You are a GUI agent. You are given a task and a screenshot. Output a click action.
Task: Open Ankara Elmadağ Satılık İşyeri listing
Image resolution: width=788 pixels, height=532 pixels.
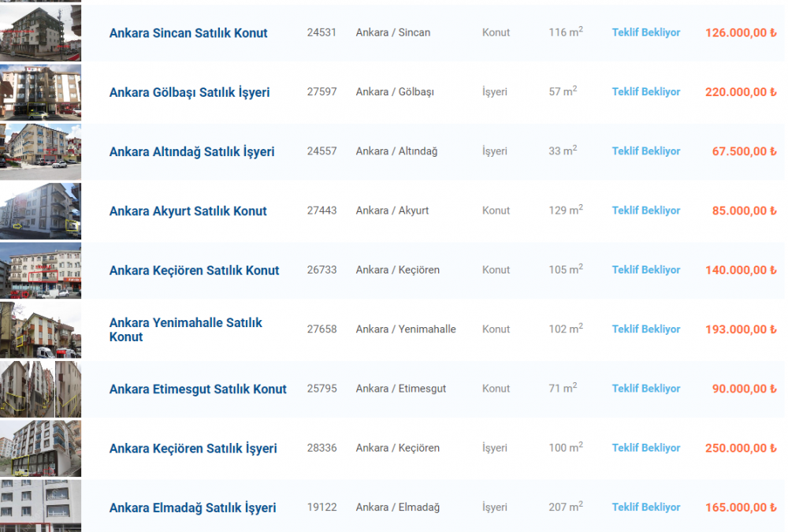192,508
